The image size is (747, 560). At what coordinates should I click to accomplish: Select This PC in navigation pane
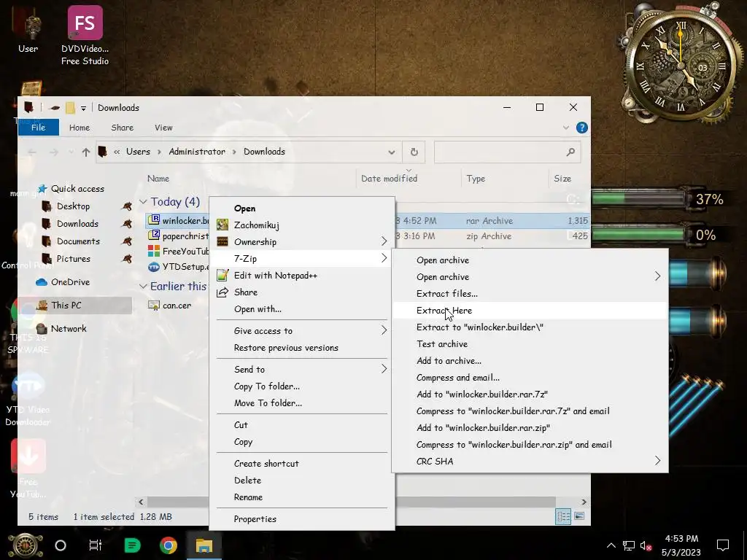click(x=66, y=306)
